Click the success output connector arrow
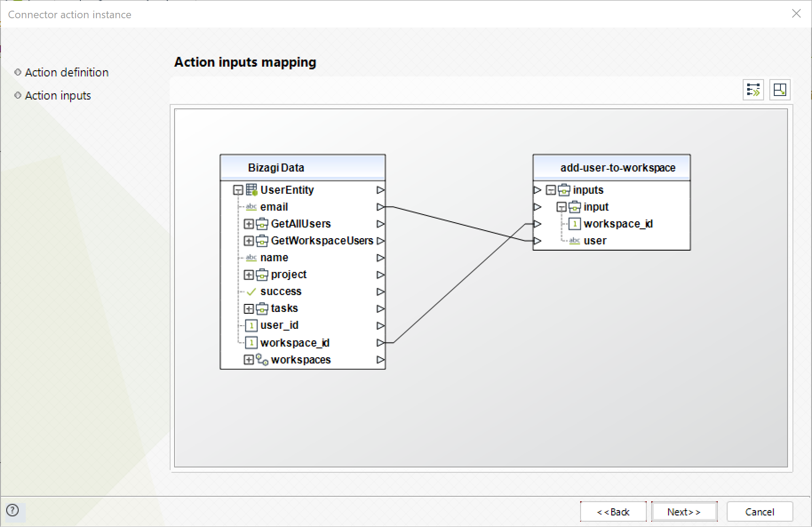812x527 pixels. (x=380, y=291)
